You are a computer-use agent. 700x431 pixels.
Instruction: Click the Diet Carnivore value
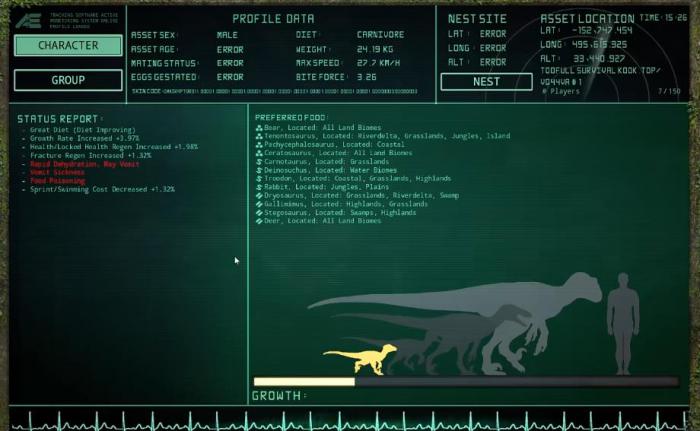click(x=381, y=34)
